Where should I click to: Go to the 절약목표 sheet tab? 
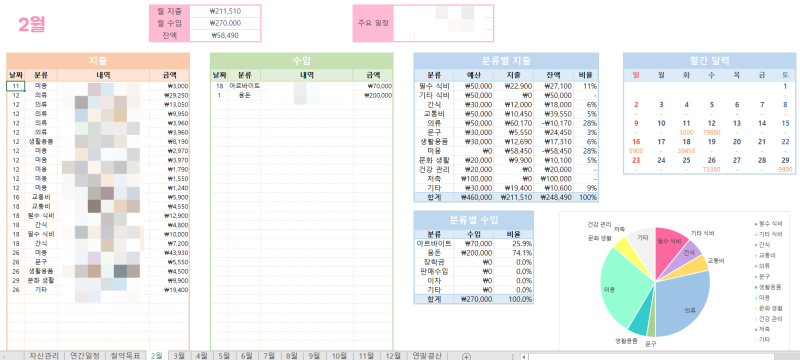click(126, 355)
